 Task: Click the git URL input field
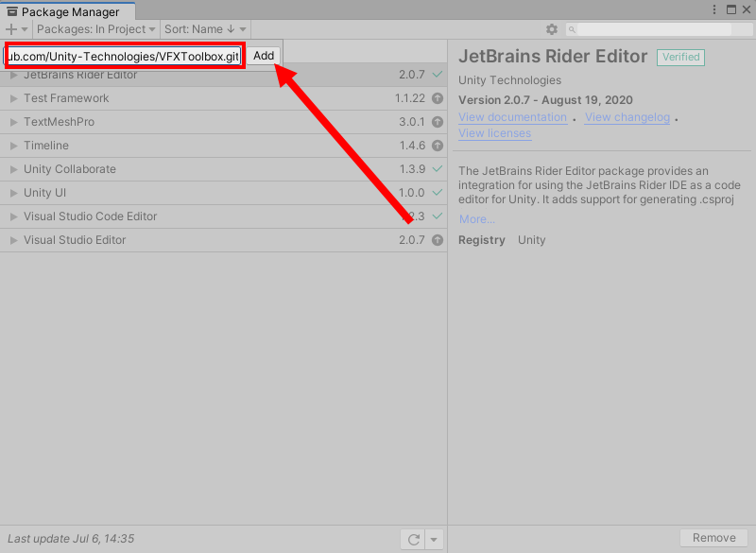125,56
